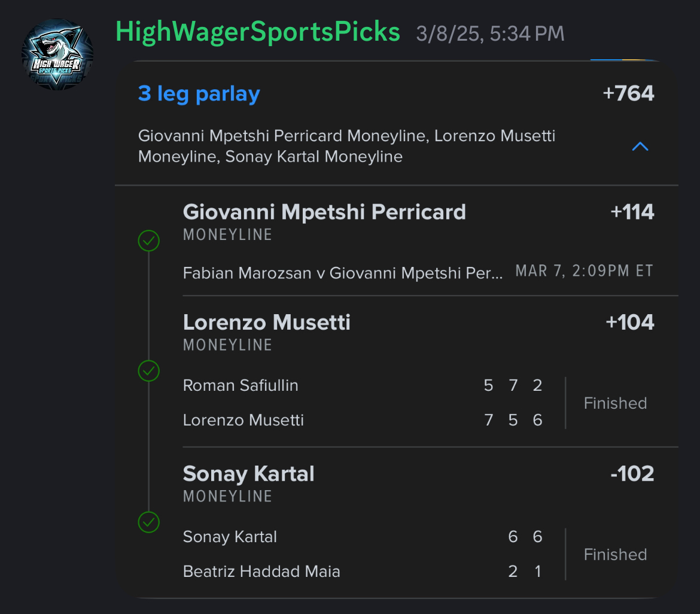The height and width of the screenshot is (614, 700).
Task: Open the HighWagerSportsPicks username
Action: [x=258, y=32]
